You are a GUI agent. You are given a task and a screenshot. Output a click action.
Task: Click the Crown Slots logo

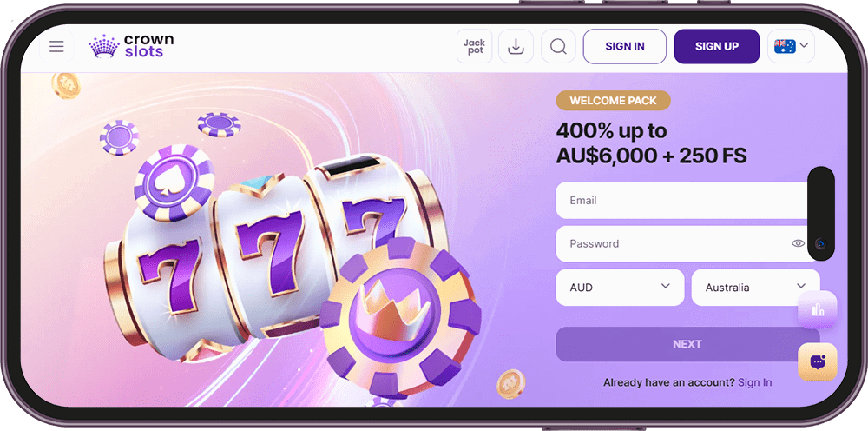point(131,46)
